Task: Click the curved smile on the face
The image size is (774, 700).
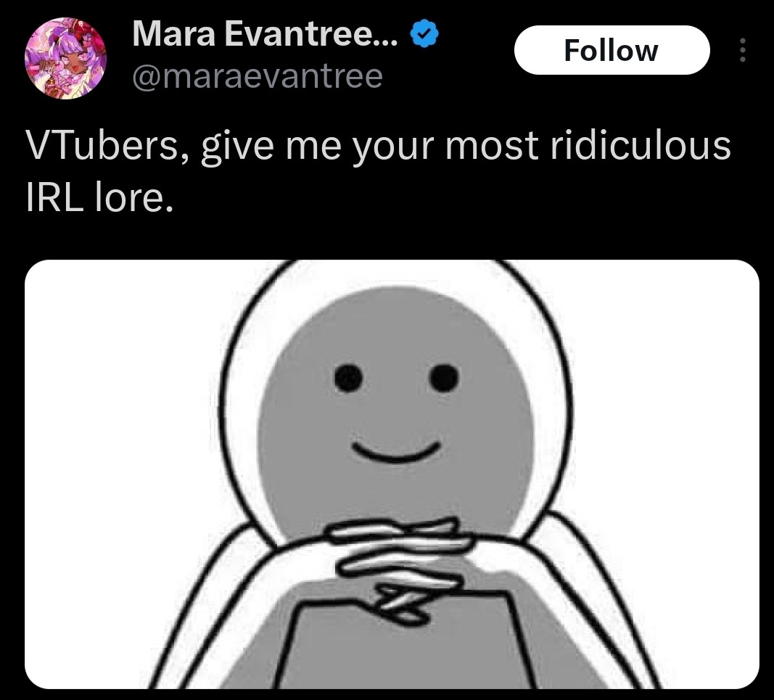Action: point(396,452)
